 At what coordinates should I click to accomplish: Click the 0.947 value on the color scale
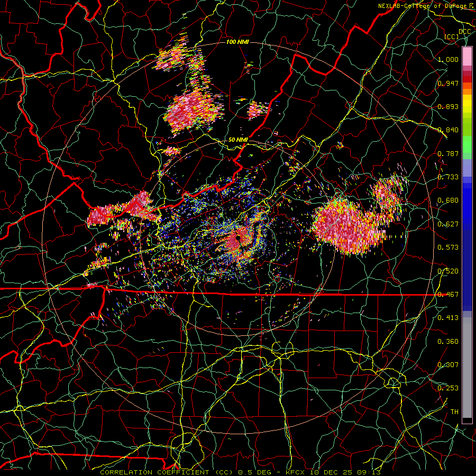[448, 83]
